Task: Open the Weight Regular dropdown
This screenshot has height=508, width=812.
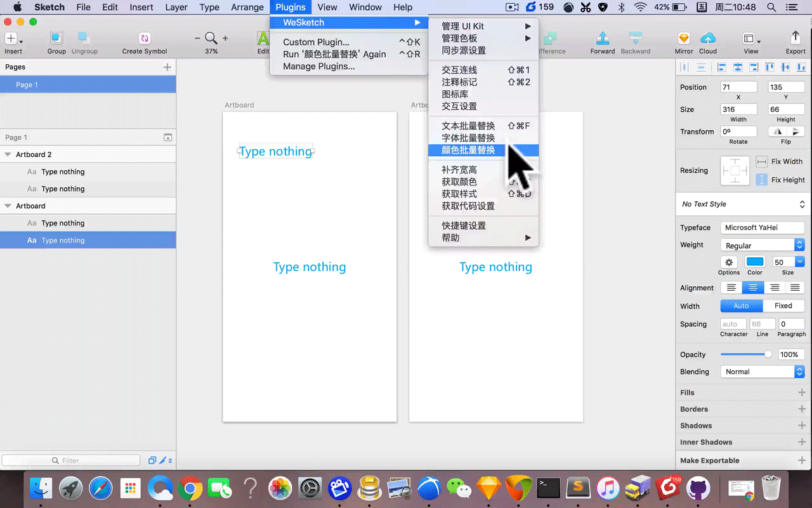Action: pos(763,245)
